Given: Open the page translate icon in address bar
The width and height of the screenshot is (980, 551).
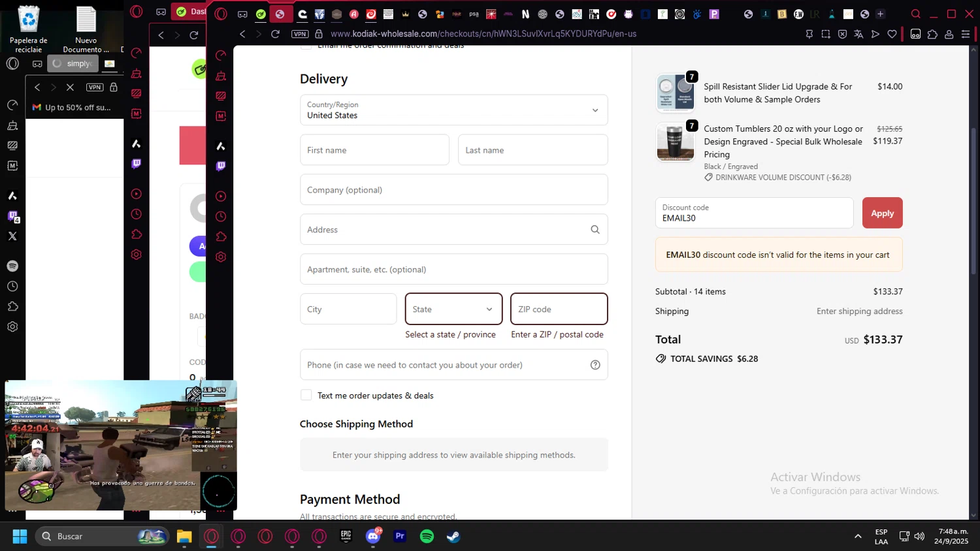Looking at the screenshot, I should [858, 34].
